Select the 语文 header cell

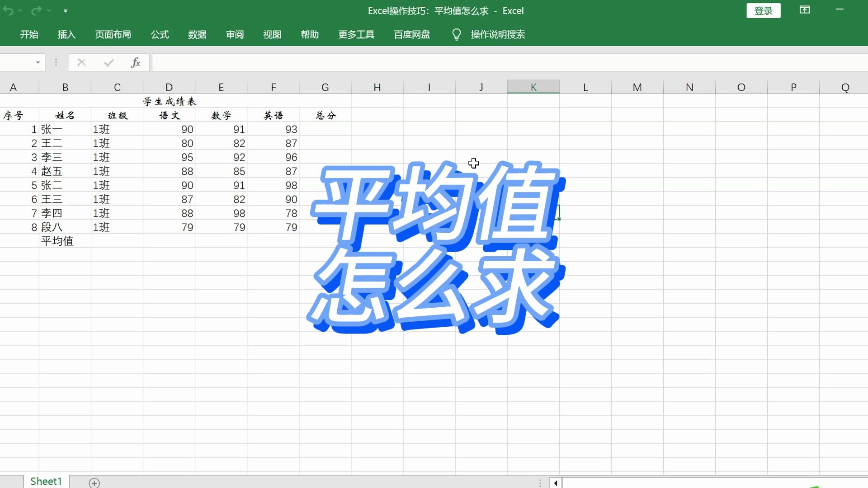coord(169,115)
